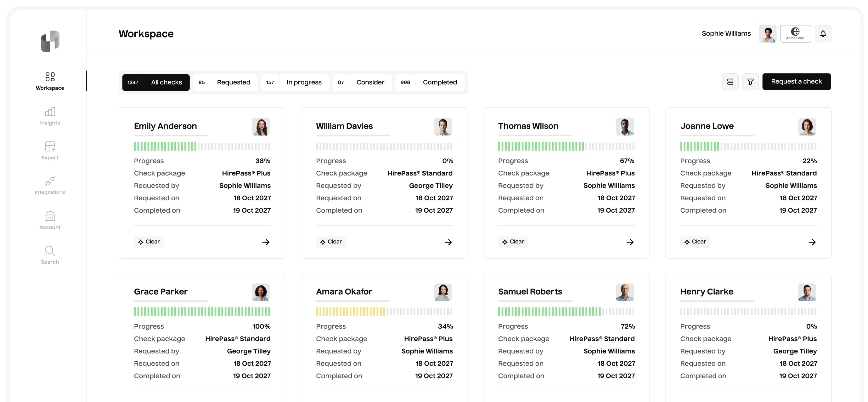Open the Insights panel in the sidebar
The image size is (868, 402).
click(x=49, y=116)
